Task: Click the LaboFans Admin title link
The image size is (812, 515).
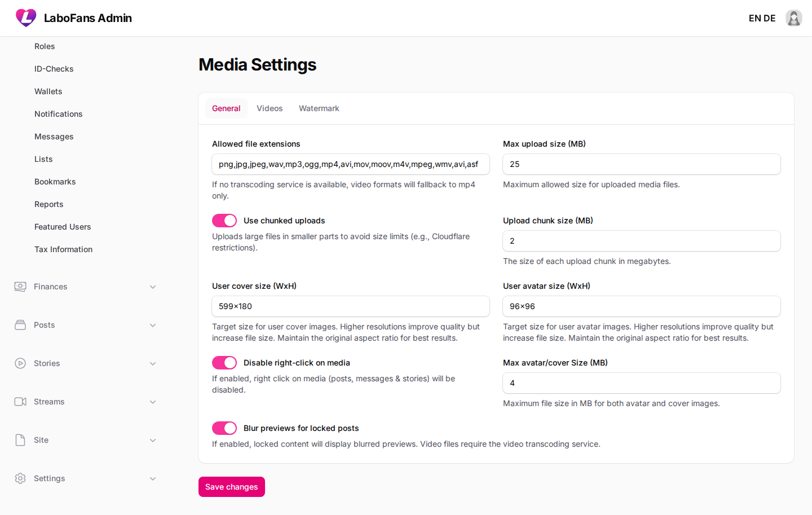Action: 88,18
